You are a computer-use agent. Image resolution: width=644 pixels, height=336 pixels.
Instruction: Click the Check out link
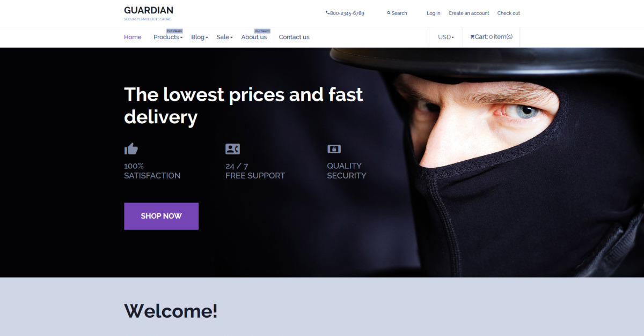pos(509,13)
